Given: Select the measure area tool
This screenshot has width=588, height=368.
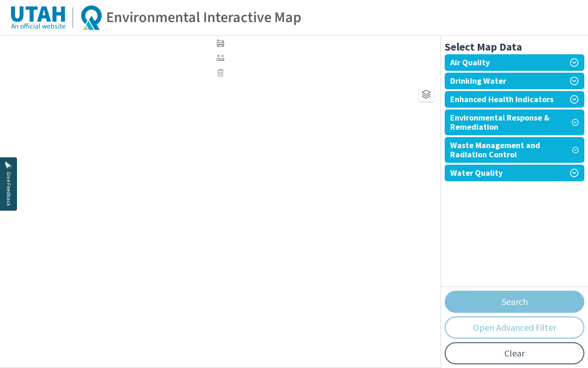Looking at the screenshot, I should click(x=220, y=43).
